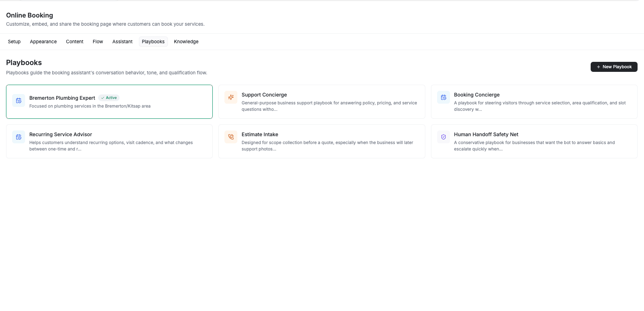Click the plus icon in New Playbook

[x=598, y=67]
